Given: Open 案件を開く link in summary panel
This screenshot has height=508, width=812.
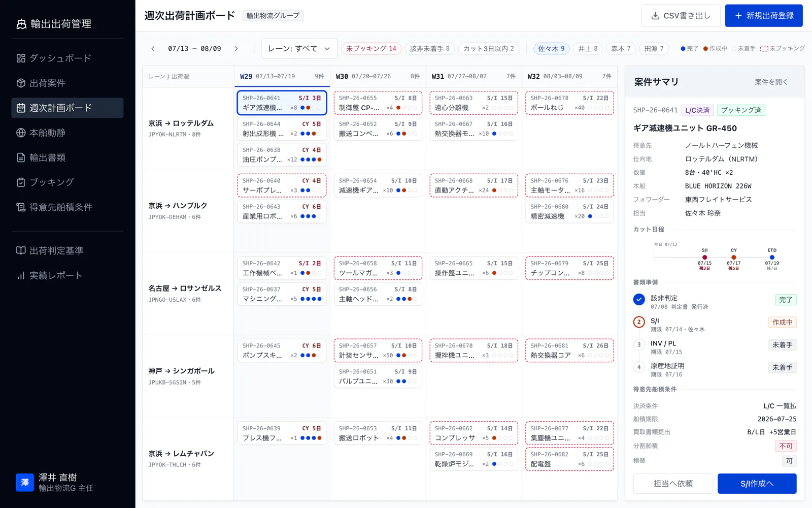Looking at the screenshot, I should pyautogui.click(x=771, y=82).
